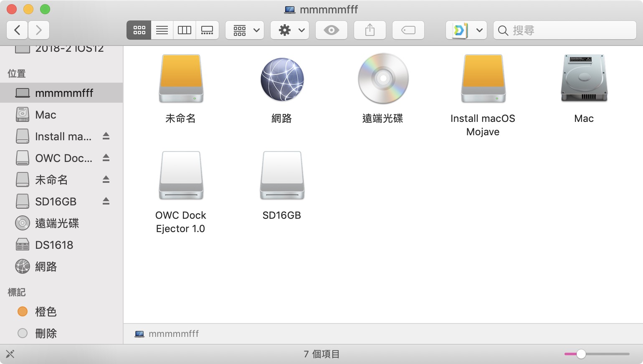The height and width of the screenshot is (364, 643).
Task: Adjust the icon size slider
Action: (581, 354)
